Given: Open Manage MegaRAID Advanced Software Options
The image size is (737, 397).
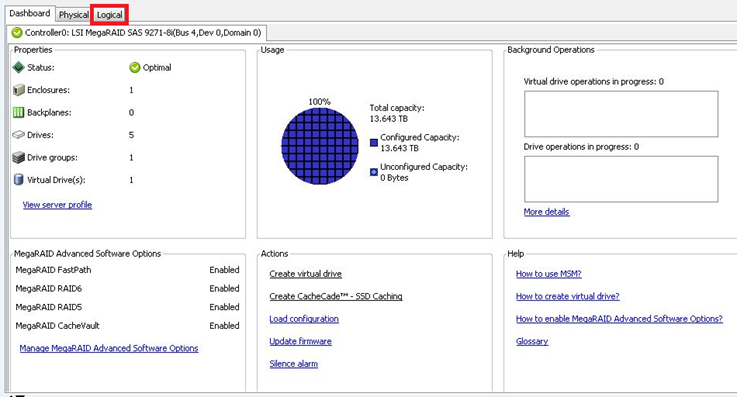Looking at the screenshot, I should (x=109, y=348).
